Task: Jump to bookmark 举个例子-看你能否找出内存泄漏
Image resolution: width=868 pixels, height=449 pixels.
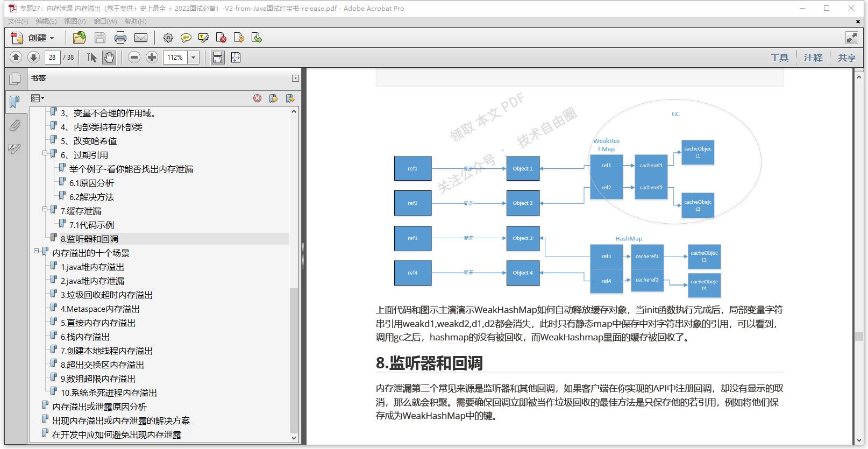Action: point(131,169)
